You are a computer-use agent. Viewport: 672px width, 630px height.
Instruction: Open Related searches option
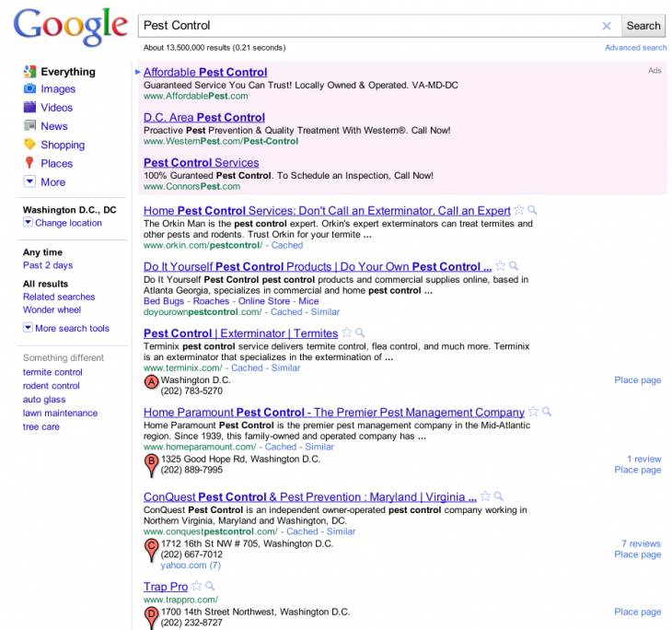click(x=59, y=297)
